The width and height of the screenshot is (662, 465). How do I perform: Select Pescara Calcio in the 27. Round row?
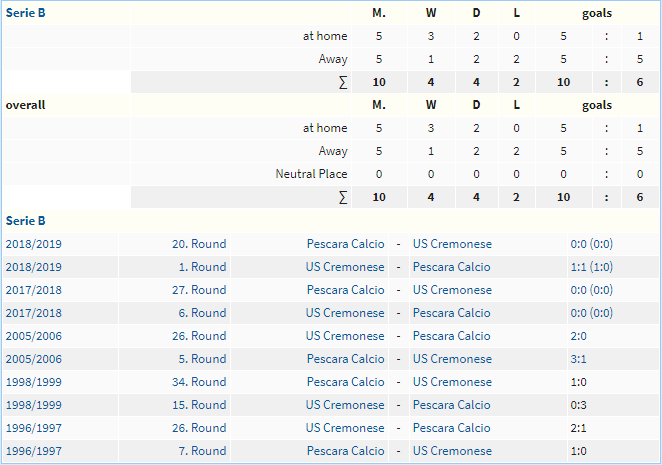point(345,290)
